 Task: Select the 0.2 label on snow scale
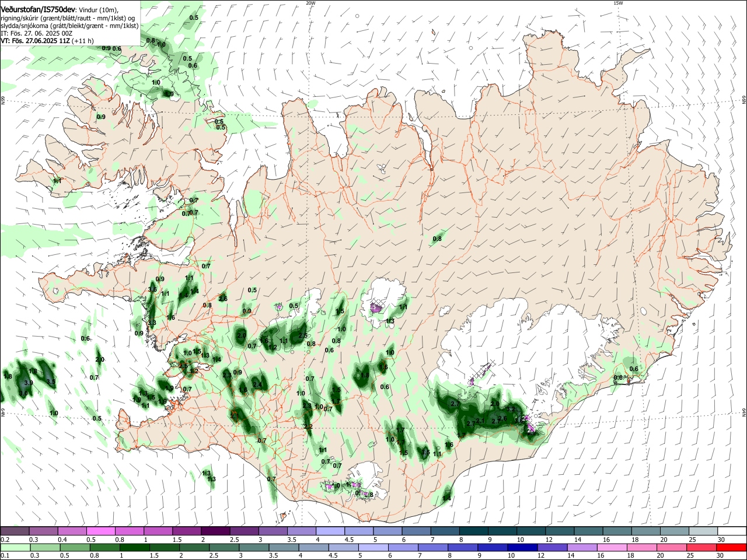click(5, 540)
